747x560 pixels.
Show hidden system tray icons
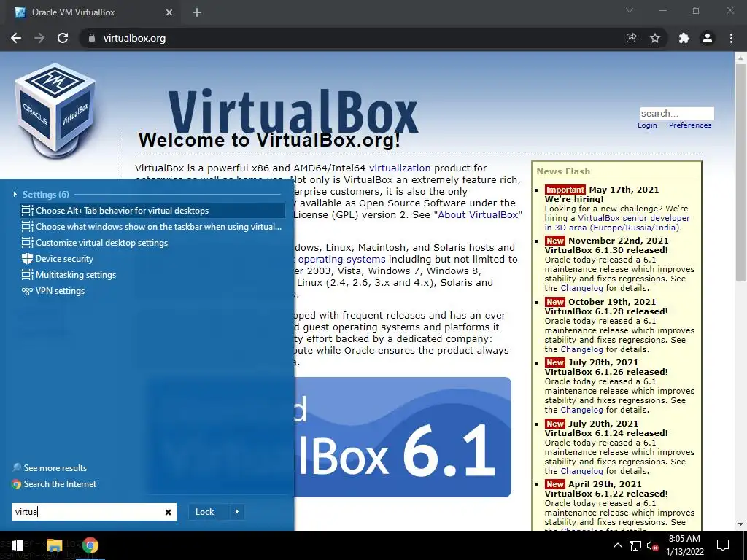click(x=617, y=545)
